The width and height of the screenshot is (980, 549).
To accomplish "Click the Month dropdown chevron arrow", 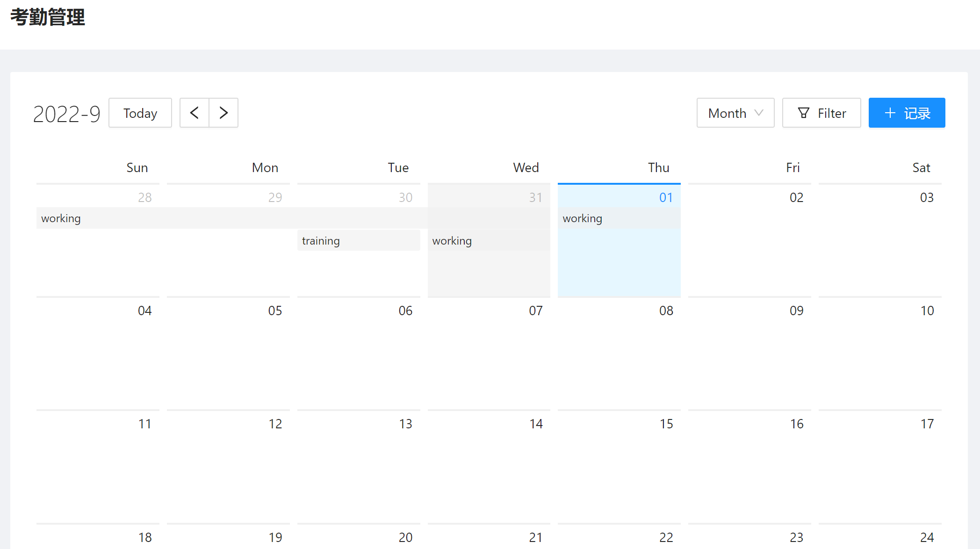I will point(759,113).
